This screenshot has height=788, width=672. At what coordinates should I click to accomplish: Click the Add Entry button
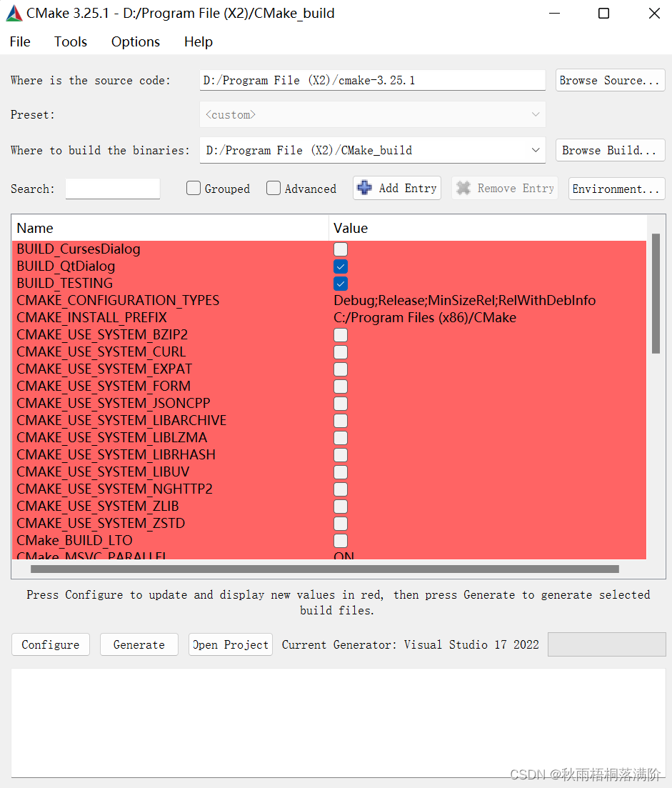point(397,188)
